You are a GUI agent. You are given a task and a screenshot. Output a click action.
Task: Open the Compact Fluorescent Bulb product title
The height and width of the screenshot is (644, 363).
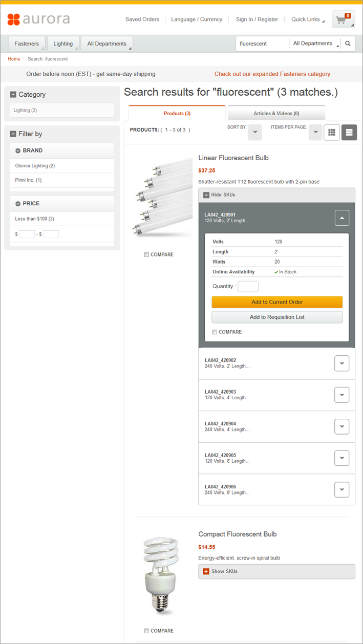click(238, 534)
